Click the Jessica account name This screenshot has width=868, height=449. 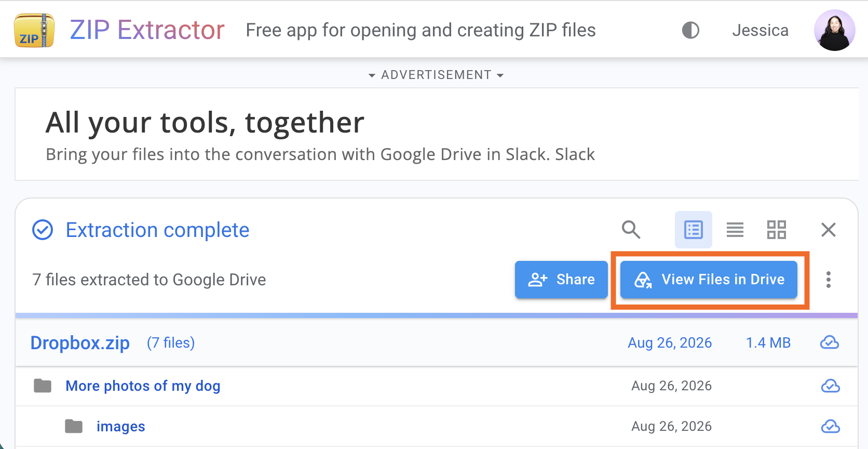[x=760, y=30]
